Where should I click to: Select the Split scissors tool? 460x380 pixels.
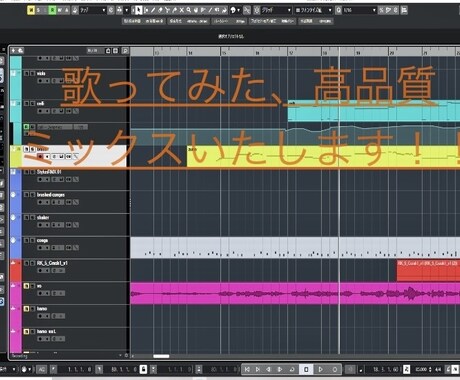pyautogui.click(x=167, y=10)
